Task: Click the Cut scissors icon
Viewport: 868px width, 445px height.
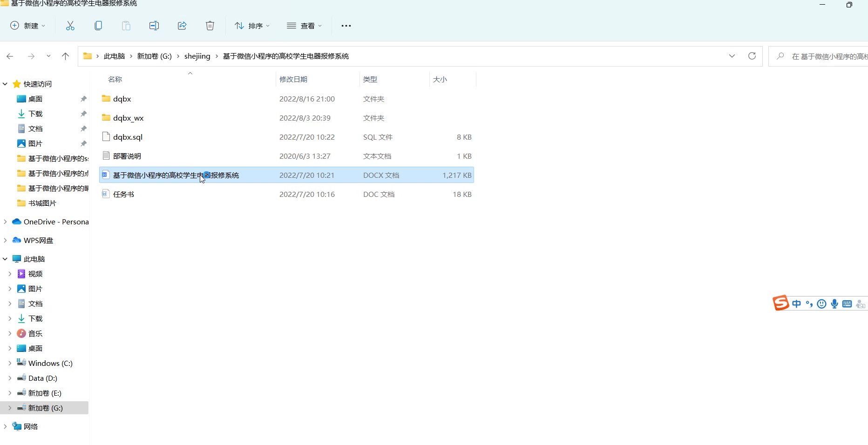Action: coord(70,26)
